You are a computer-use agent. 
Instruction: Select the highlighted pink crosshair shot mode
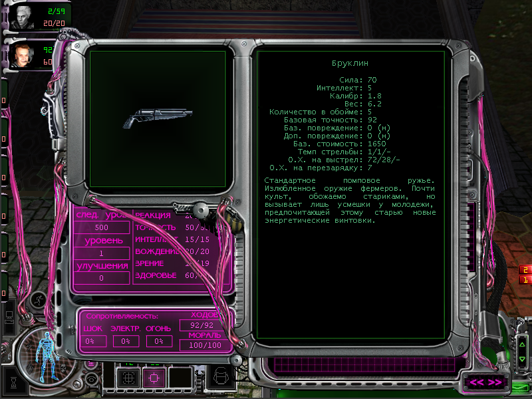click(x=154, y=378)
